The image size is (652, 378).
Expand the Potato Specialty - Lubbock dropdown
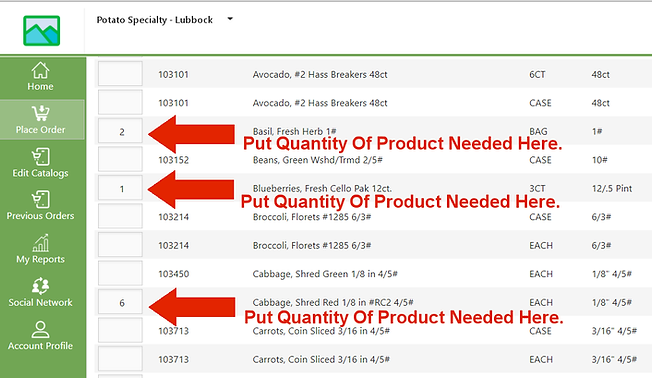(230, 19)
